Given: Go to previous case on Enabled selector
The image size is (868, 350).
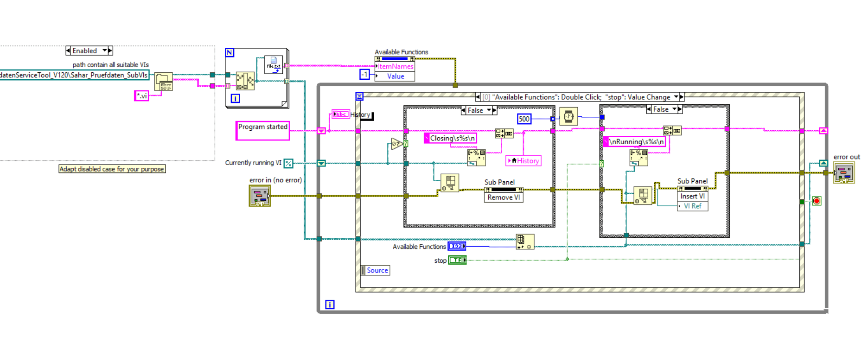Looking at the screenshot, I should coord(68,51).
